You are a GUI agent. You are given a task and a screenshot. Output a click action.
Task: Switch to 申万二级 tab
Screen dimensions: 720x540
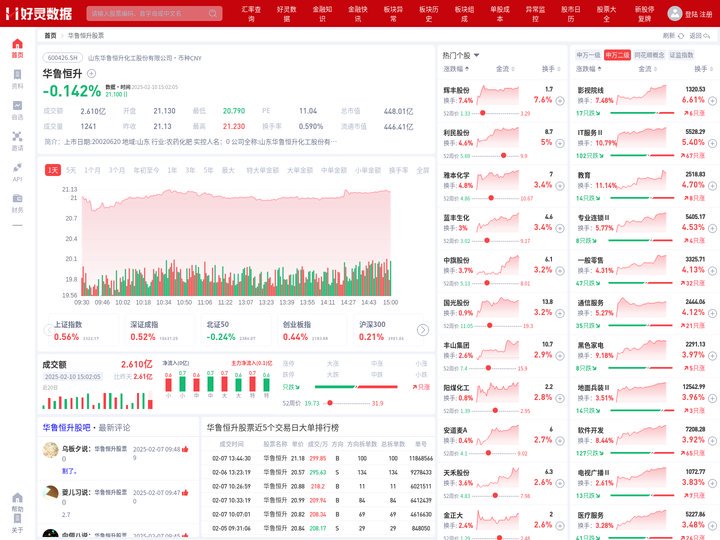point(617,55)
